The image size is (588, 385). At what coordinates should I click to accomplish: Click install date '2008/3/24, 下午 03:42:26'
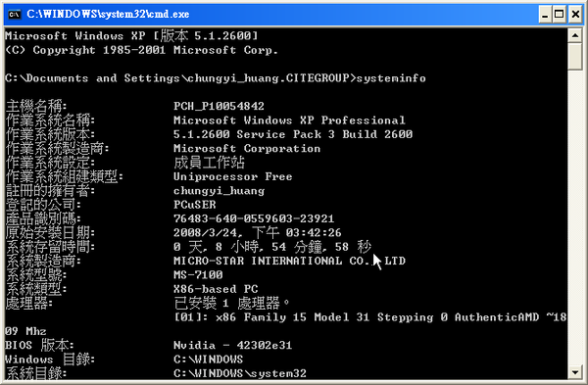tap(258, 232)
